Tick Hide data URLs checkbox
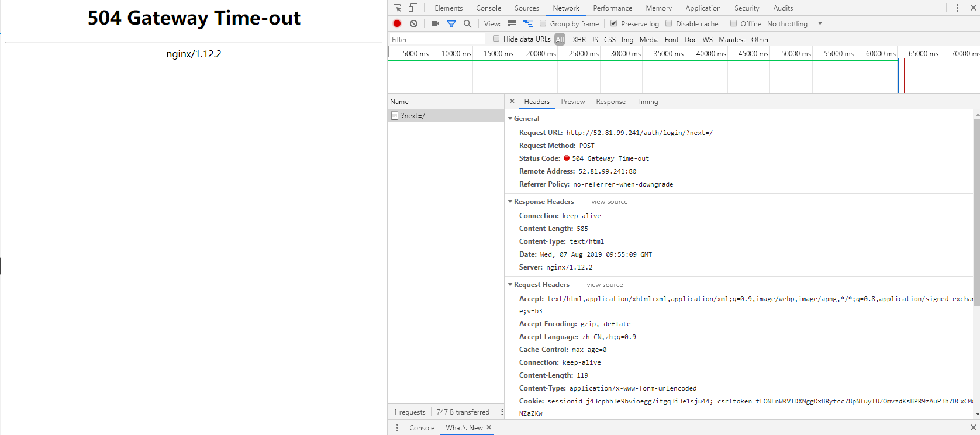Viewport: 980px width, 435px height. pos(496,39)
